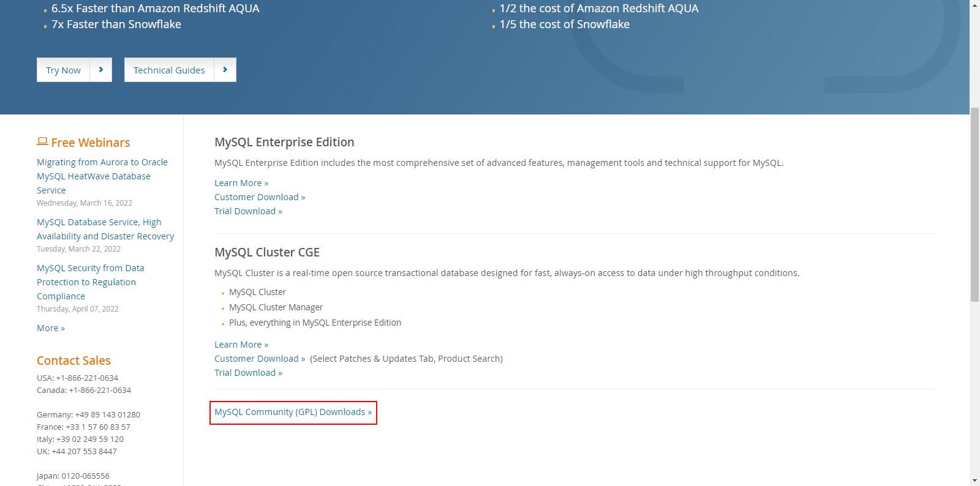Click the chevron icon beside Technical Guides
Viewport: 980px width, 486px height.
[225, 70]
